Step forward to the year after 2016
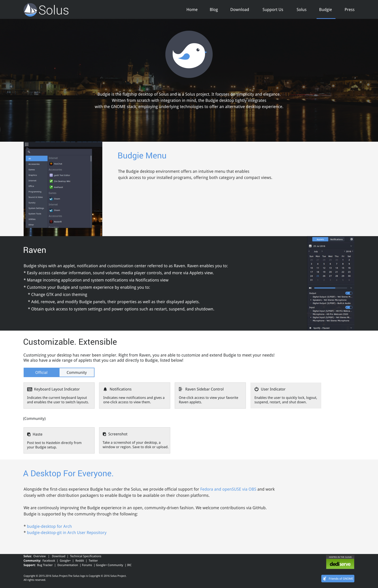 click(352, 251)
